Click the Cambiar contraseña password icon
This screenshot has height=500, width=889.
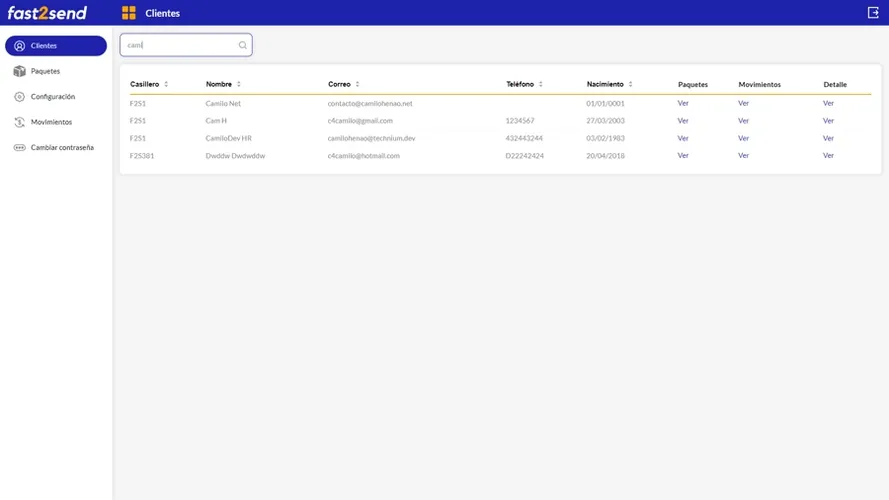click(20, 147)
